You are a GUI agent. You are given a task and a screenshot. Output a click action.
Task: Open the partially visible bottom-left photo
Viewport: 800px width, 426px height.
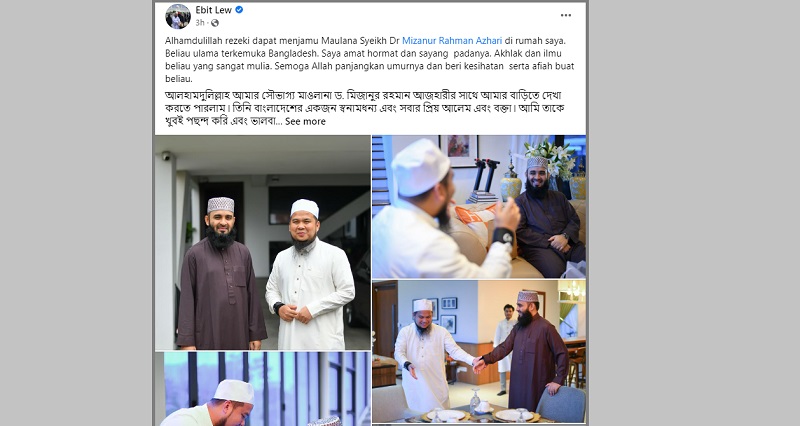[x=263, y=389]
